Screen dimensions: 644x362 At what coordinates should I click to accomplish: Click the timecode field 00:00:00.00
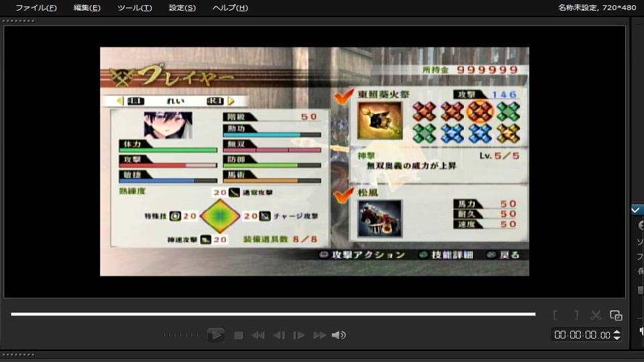582,335
